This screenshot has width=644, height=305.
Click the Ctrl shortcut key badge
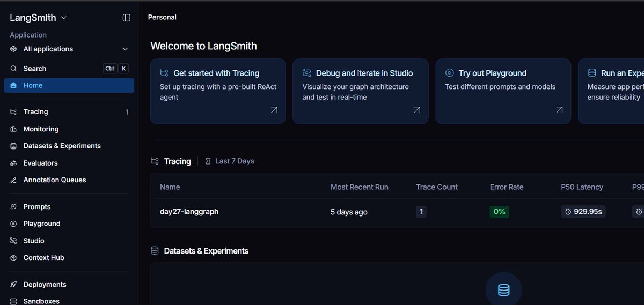pos(110,69)
